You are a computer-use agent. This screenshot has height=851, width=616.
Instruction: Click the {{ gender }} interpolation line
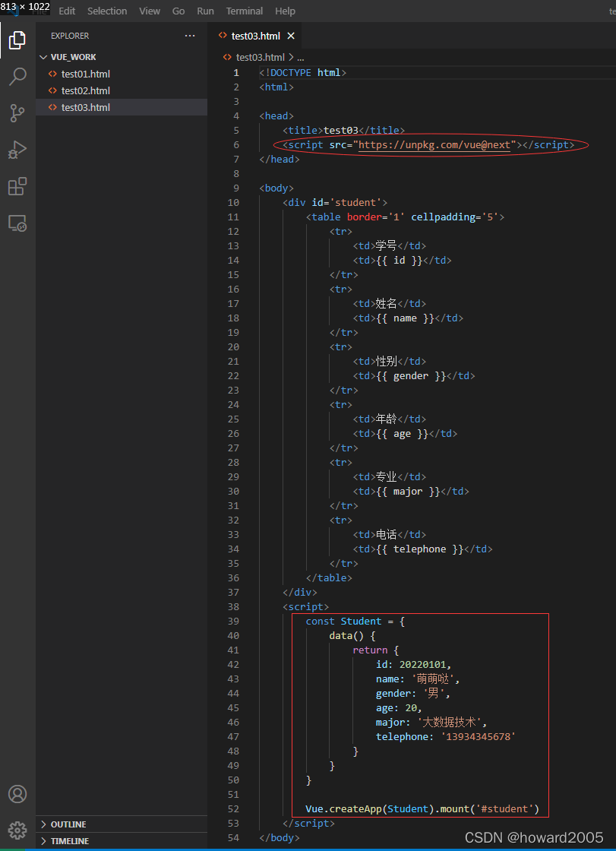[x=413, y=376]
